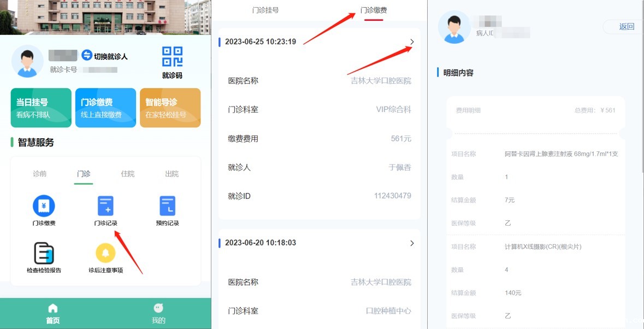Open 检查检验报告 icon
The height and width of the screenshot is (329, 644).
[44, 254]
